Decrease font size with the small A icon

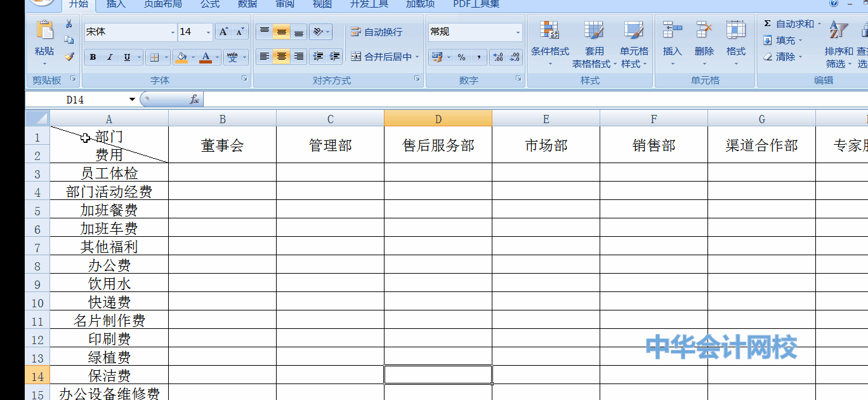click(x=240, y=32)
